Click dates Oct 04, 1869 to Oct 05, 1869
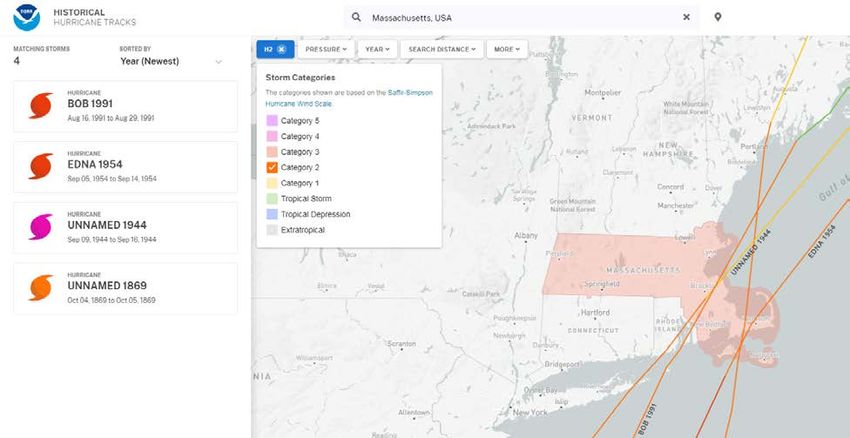 point(111,300)
